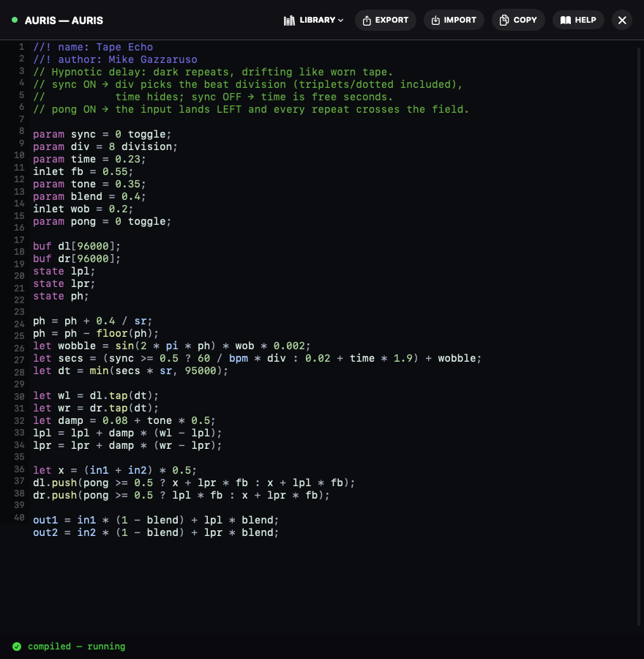Click the Help open-book icon
This screenshot has height=659, width=644.
[x=566, y=21]
